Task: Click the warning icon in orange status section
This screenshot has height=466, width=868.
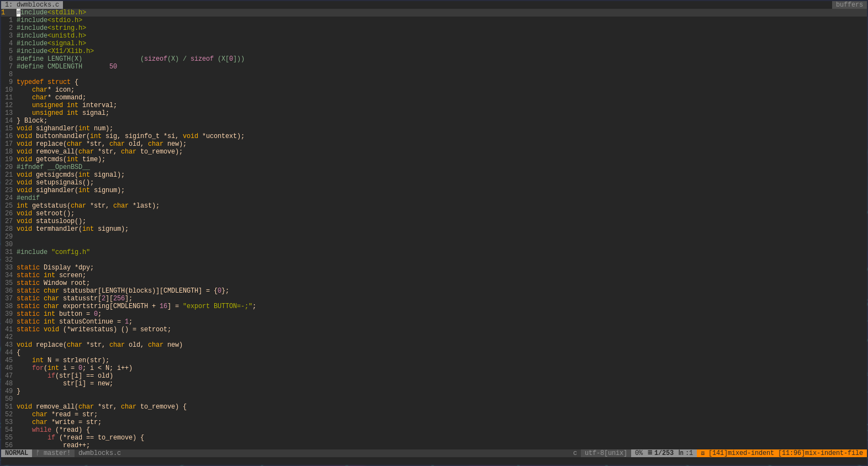Action: point(702,453)
